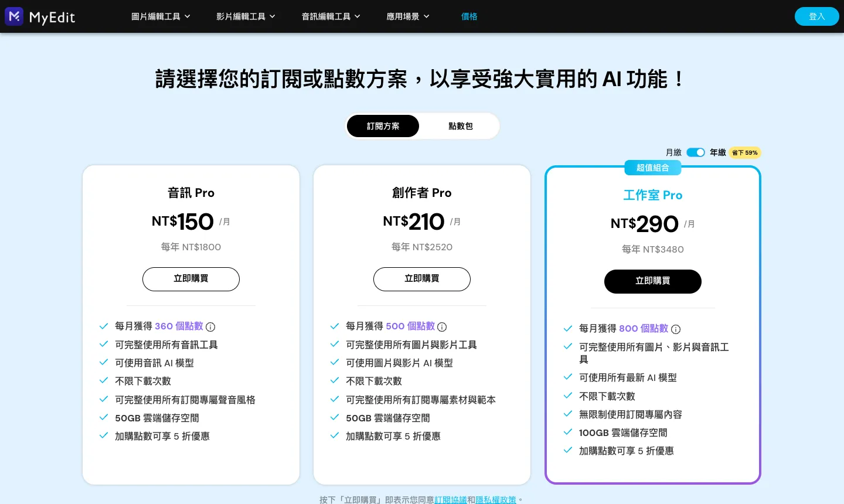Open points info icon in 創作者 Pro card
Screen dimensions: 844x504
[442, 327]
